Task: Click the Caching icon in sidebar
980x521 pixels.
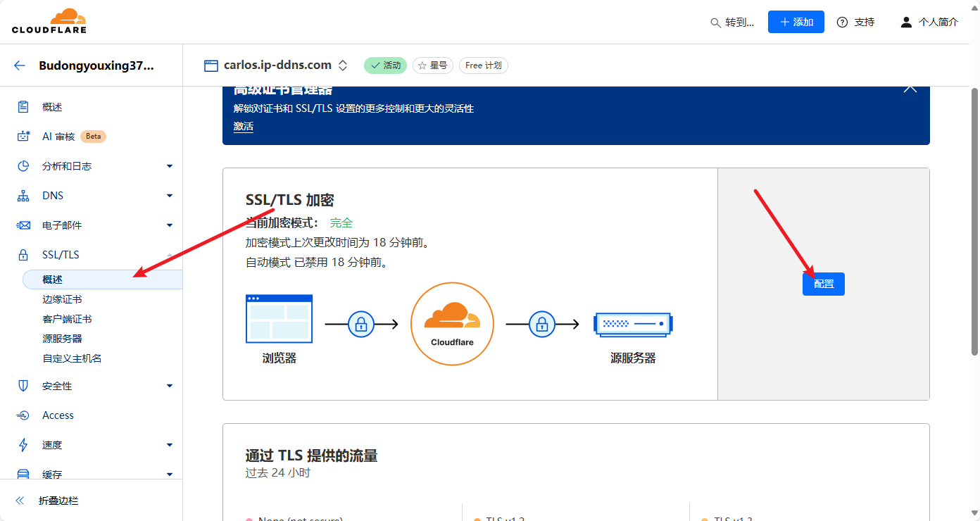Action: (23, 474)
